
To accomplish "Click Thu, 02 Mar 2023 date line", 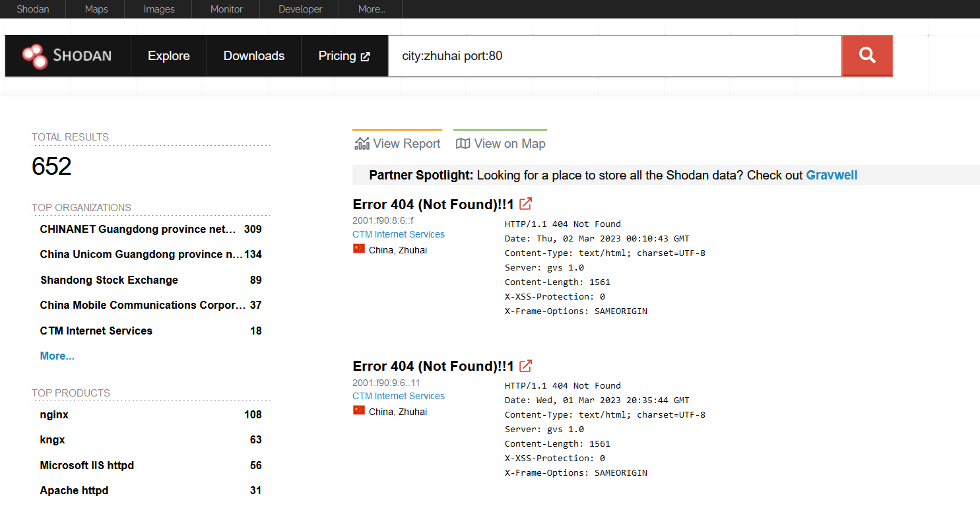I will tap(597, 238).
